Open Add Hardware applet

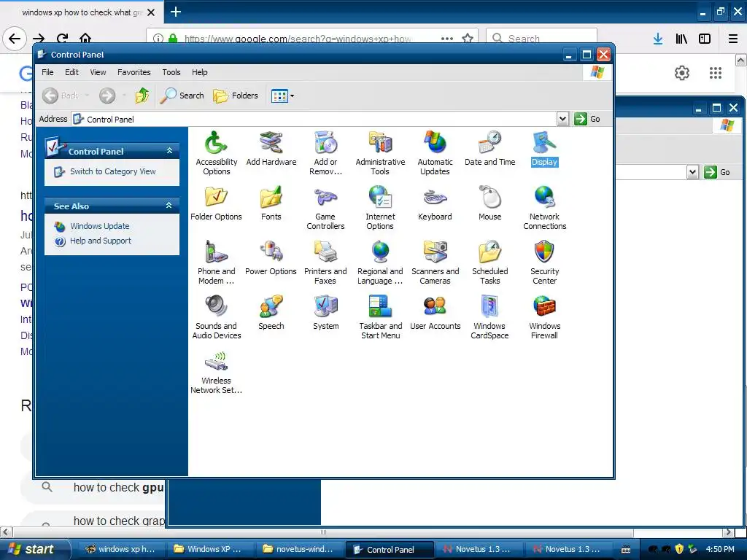click(271, 149)
